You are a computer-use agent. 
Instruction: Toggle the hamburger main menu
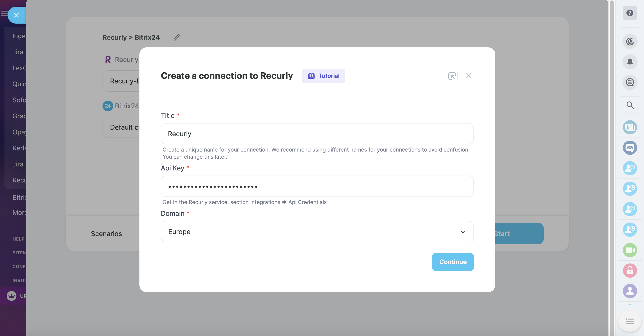click(x=4, y=13)
